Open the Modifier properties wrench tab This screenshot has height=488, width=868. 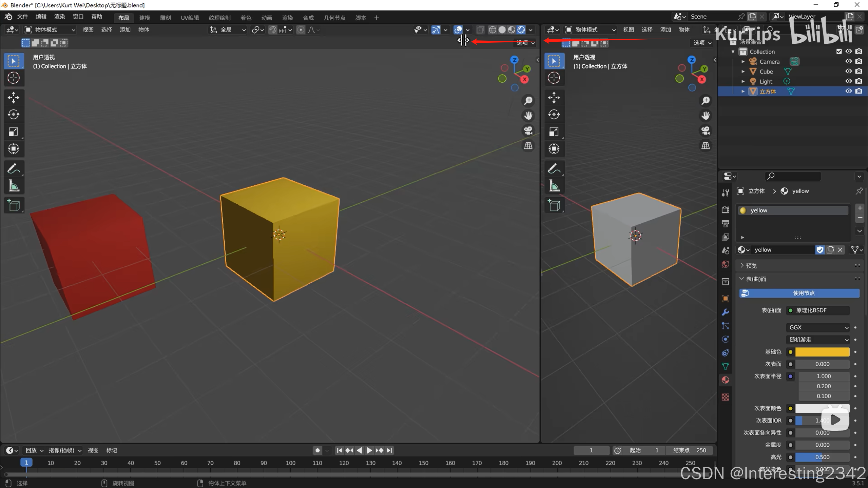[725, 312]
